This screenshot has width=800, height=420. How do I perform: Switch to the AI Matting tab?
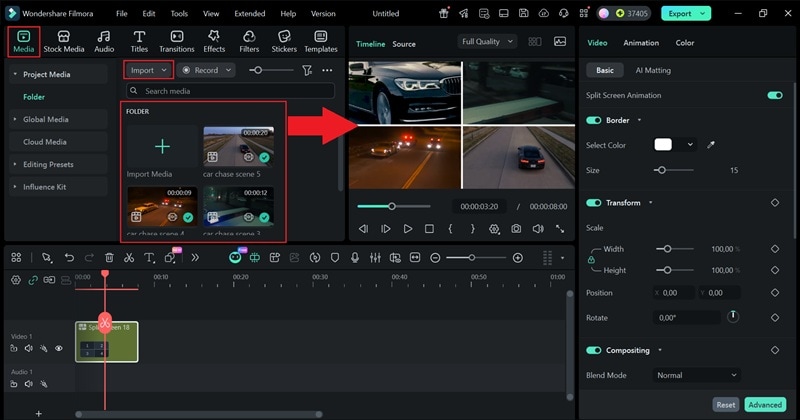[x=653, y=70]
